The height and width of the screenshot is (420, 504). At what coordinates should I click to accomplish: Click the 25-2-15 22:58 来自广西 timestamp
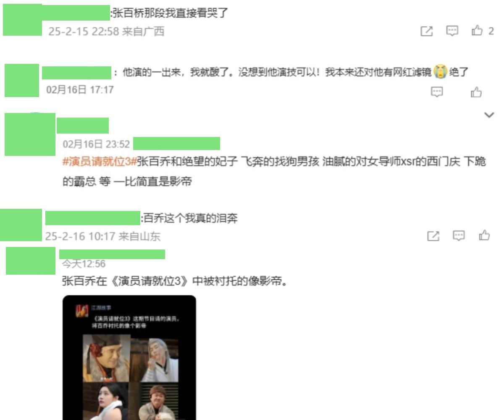pyautogui.click(x=106, y=31)
